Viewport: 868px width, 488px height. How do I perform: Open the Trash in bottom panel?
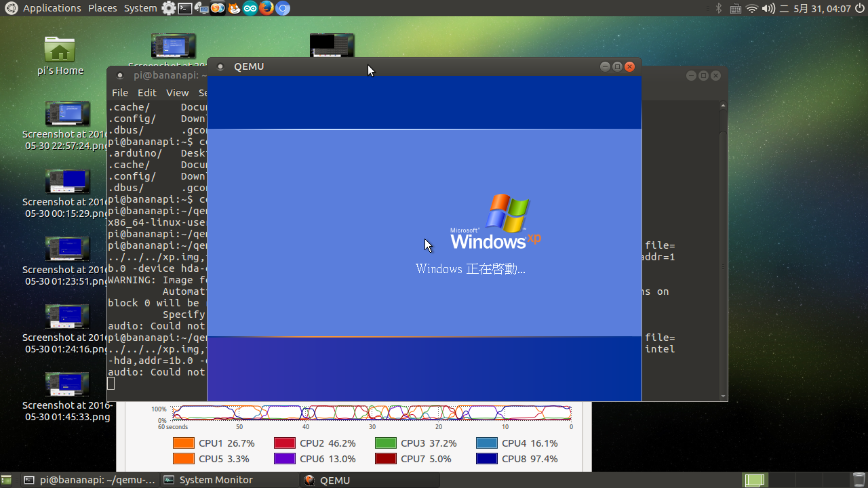pyautogui.click(x=859, y=480)
